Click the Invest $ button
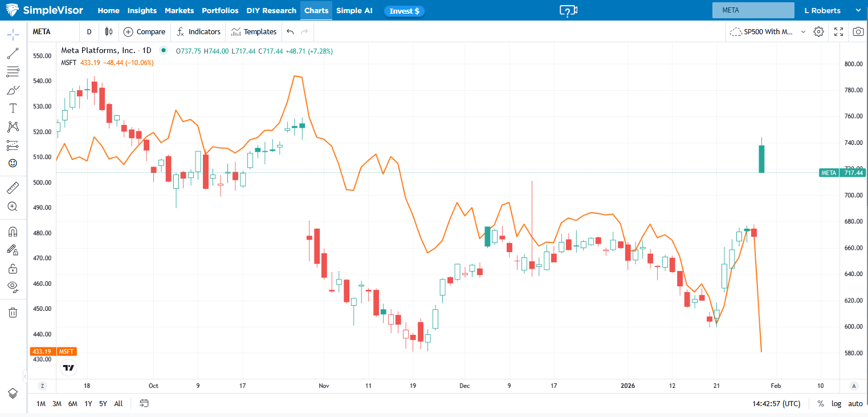 pyautogui.click(x=404, y=11)
